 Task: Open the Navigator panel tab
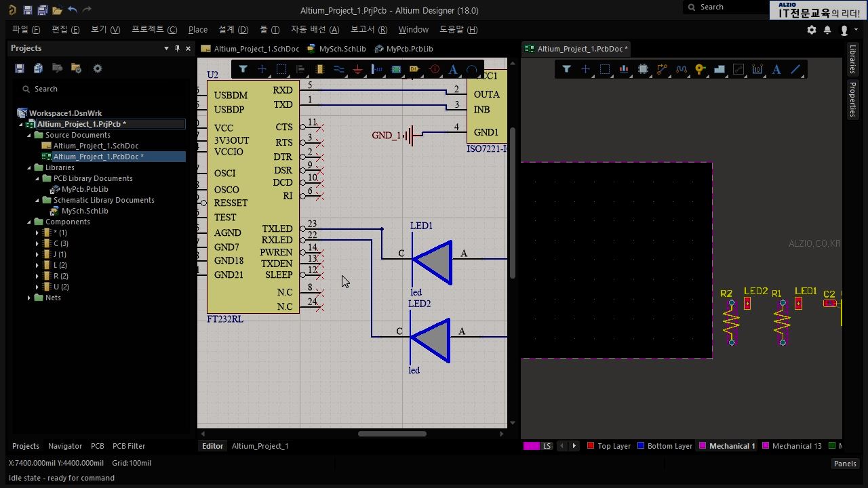[65, 446]
